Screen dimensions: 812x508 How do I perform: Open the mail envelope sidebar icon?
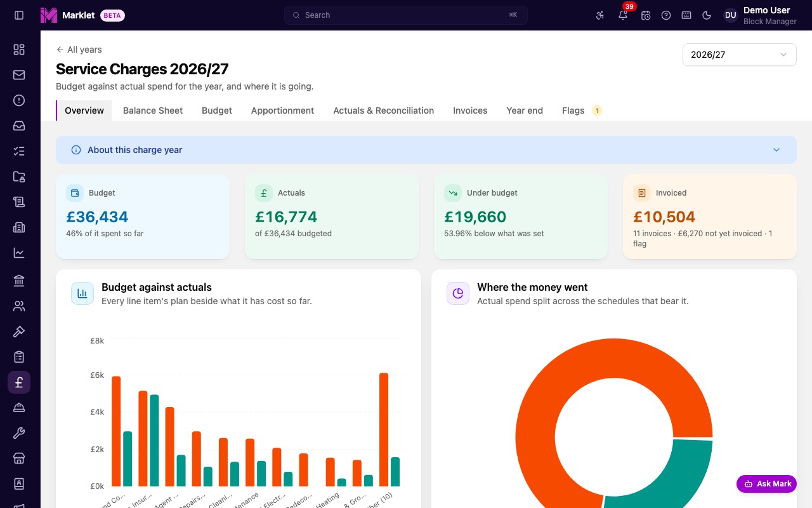click(x=19, y=75)
